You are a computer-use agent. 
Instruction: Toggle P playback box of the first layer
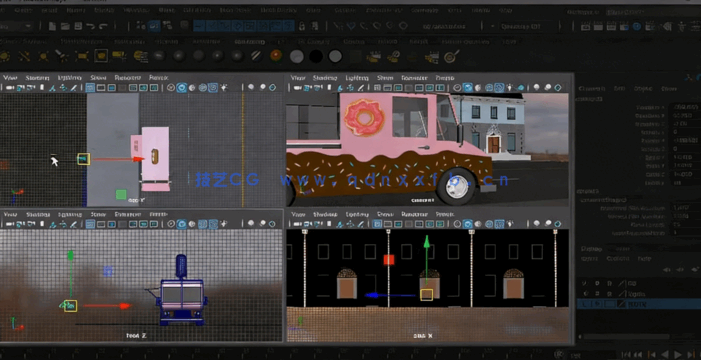597,284
